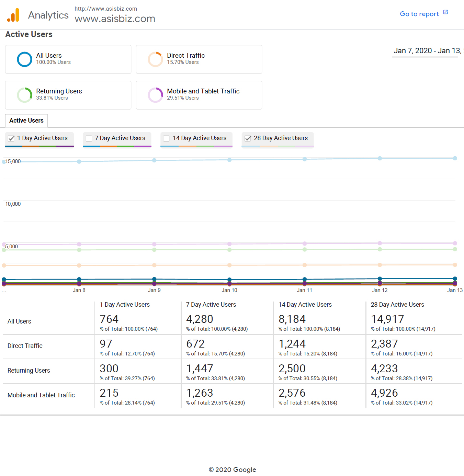Click the All Users 14 Day value 8,184
Image resolution: width=464 pixels, height=476 pixels.
pyautogui.click(x=292, y=319)
